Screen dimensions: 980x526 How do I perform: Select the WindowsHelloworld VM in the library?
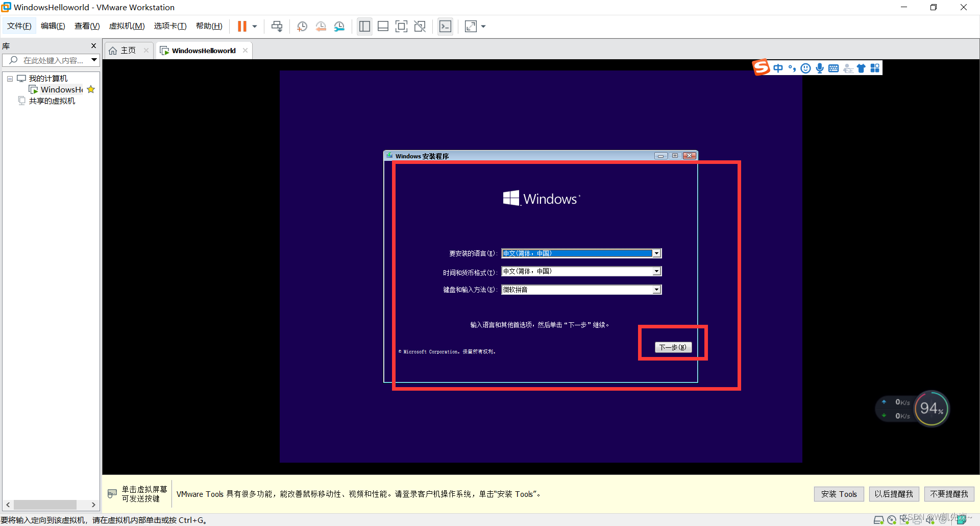[61, 89]
